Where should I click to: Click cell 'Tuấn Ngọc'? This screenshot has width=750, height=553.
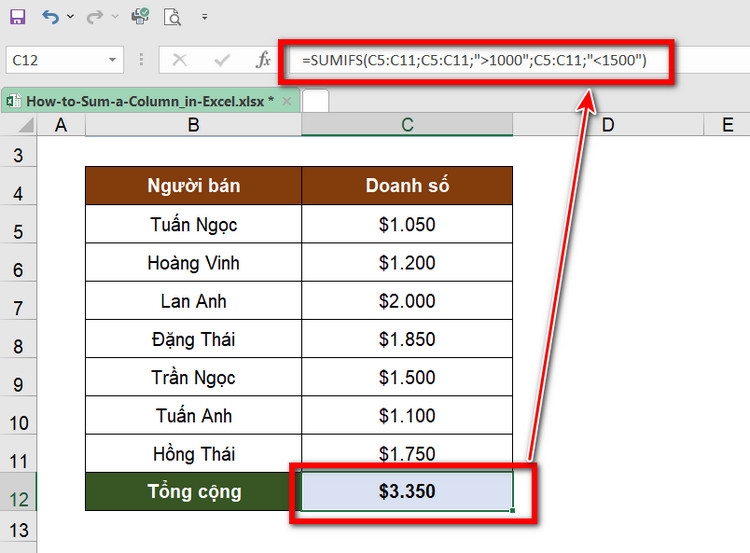click(x=193, y=224)
